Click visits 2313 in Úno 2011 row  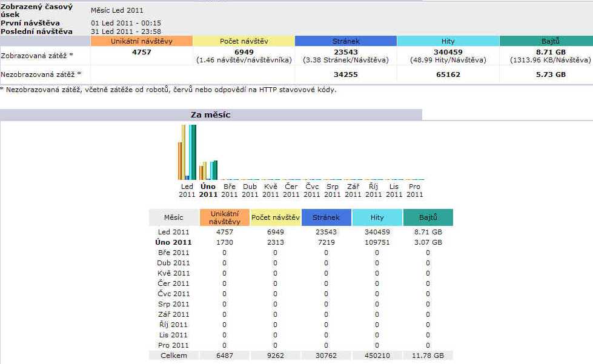coord(276,242)
